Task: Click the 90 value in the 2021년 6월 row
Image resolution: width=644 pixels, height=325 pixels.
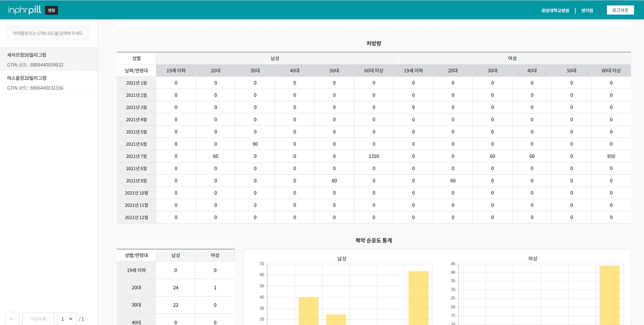Action: click(x=255, y=144)
